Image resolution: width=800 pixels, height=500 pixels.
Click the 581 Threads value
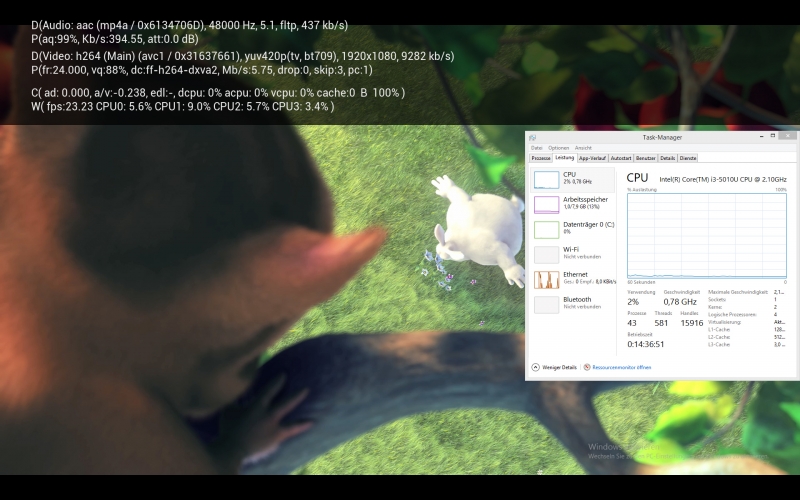point(661,323)
